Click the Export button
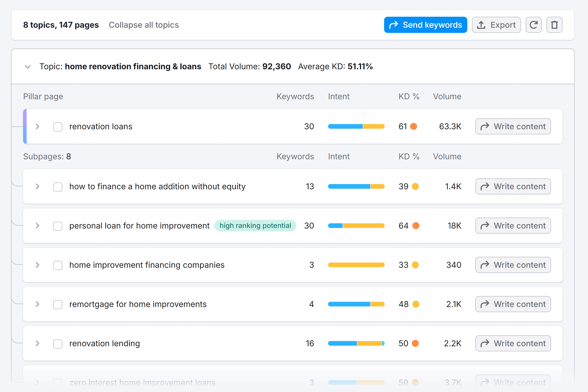 [x=496, y=25]
